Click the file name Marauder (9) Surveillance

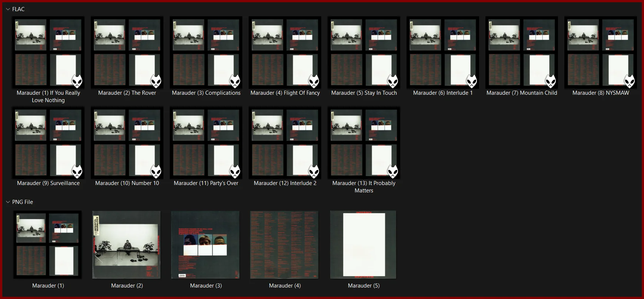click(x=48, y=183)
